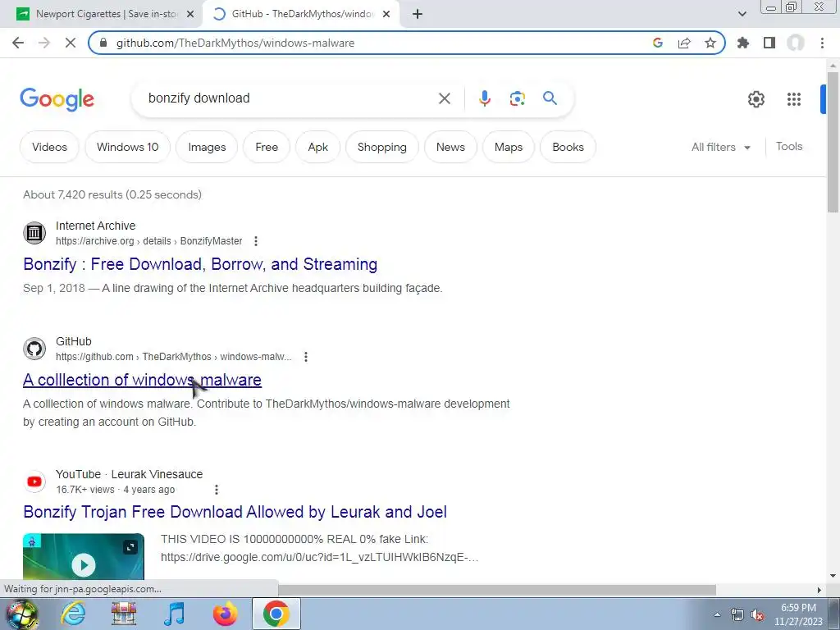
Task: Open the Tools options
Action: pos(789,146)
